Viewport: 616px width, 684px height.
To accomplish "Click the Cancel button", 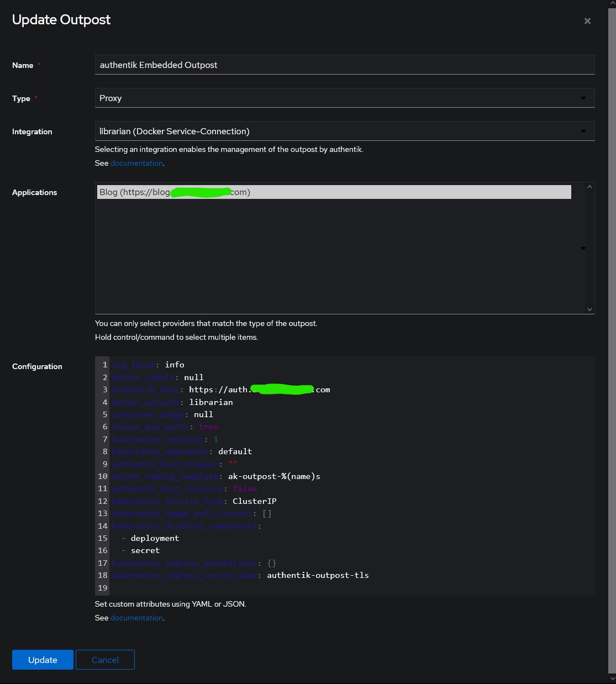I will pos(105,660).
